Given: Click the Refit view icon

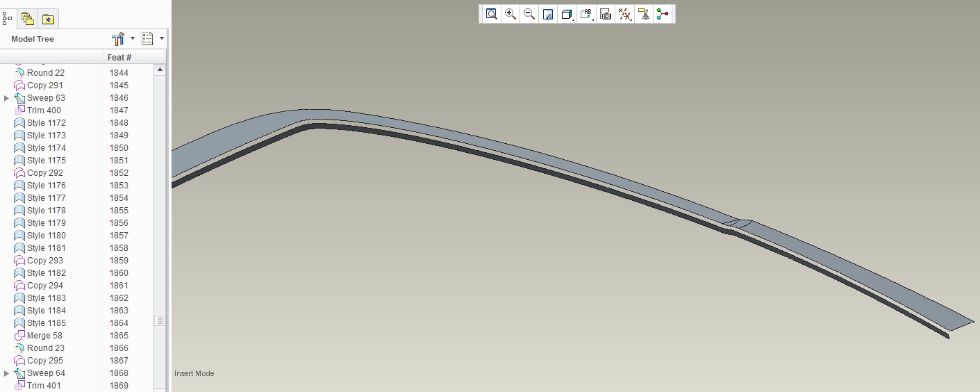Looking at the screenshot, I should click(492, 14).
